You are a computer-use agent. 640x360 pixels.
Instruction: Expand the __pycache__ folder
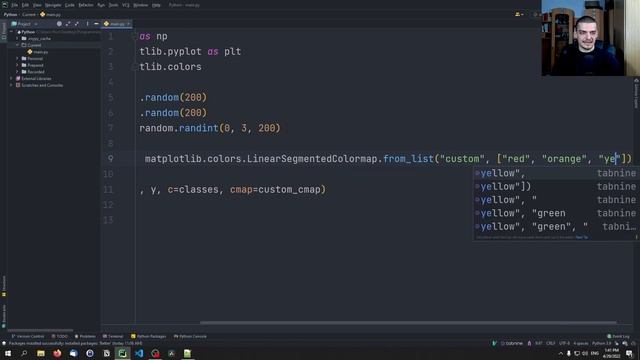18,38
